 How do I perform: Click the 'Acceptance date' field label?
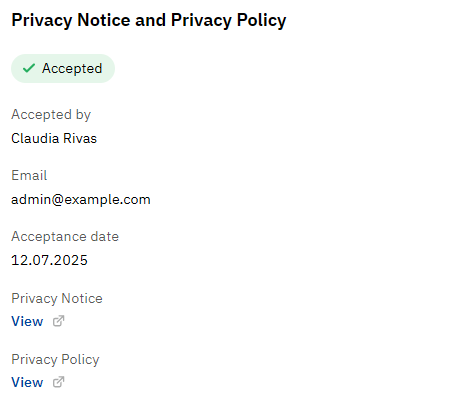pos(65,236)
